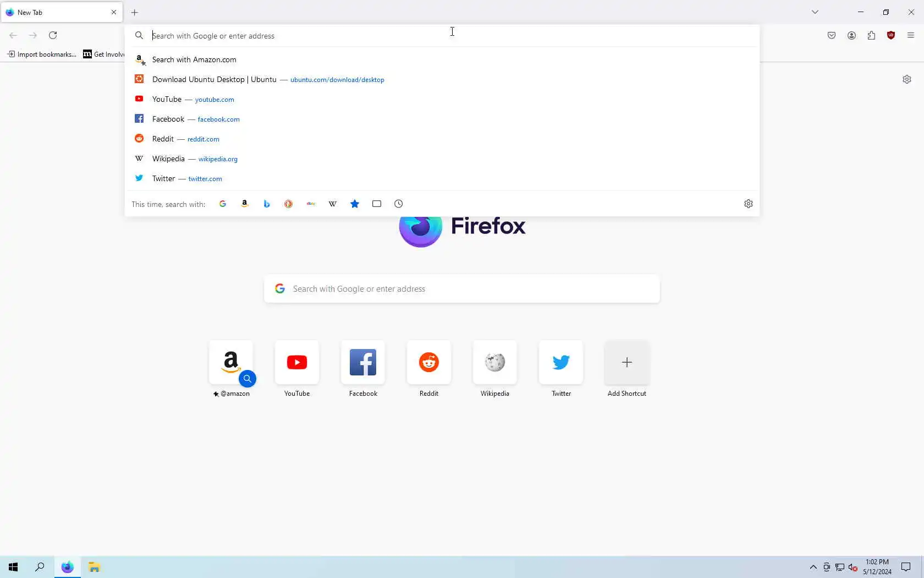The image size is (924, 578).
Task: Go forward one page
Action: coord(33,35)
